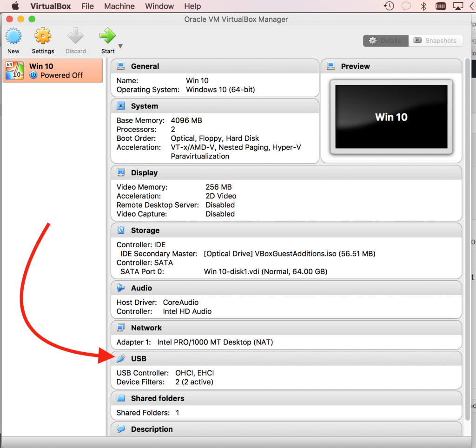Image resolution: width=476 pixels, height=448 pixels.
Task: Click the Shared folders header title
Action: pos(158,398)
